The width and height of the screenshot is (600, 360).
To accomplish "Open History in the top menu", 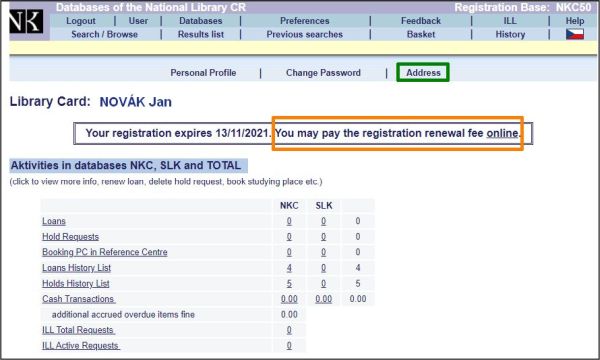I will (x=510, y=34).
